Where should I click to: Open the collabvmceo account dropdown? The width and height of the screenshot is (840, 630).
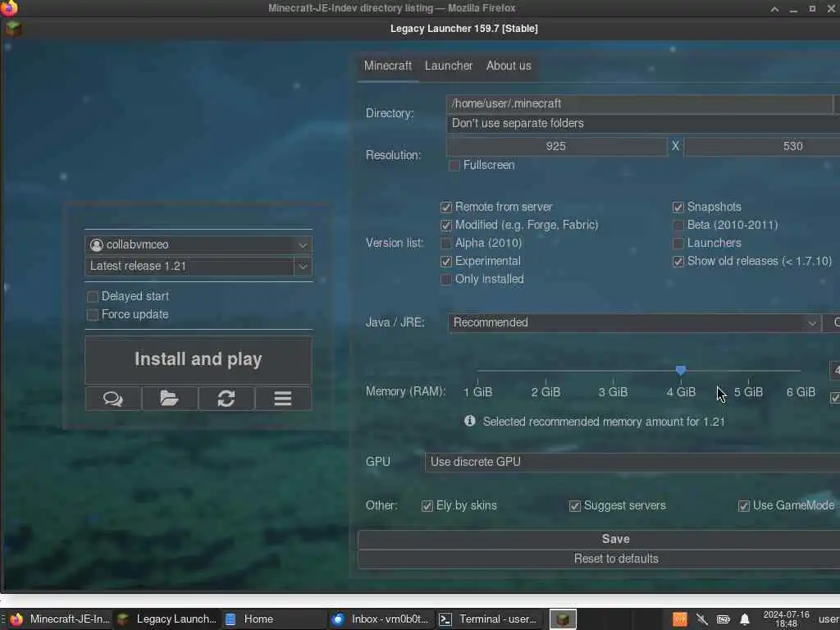[x=199, y=244]
